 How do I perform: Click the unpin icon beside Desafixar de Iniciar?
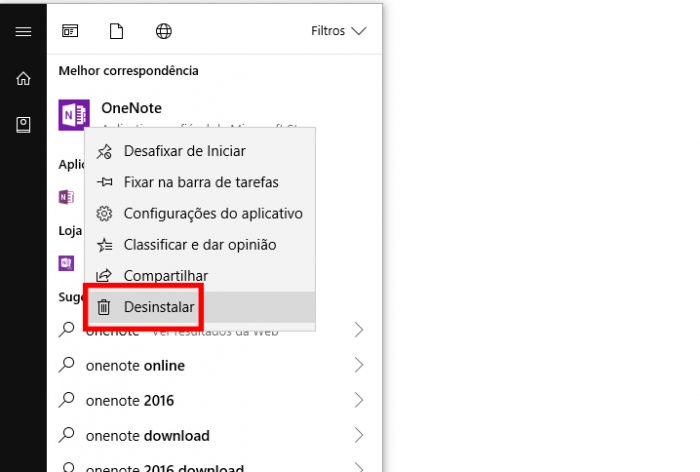pyautogui.click(x=104, y=151)
